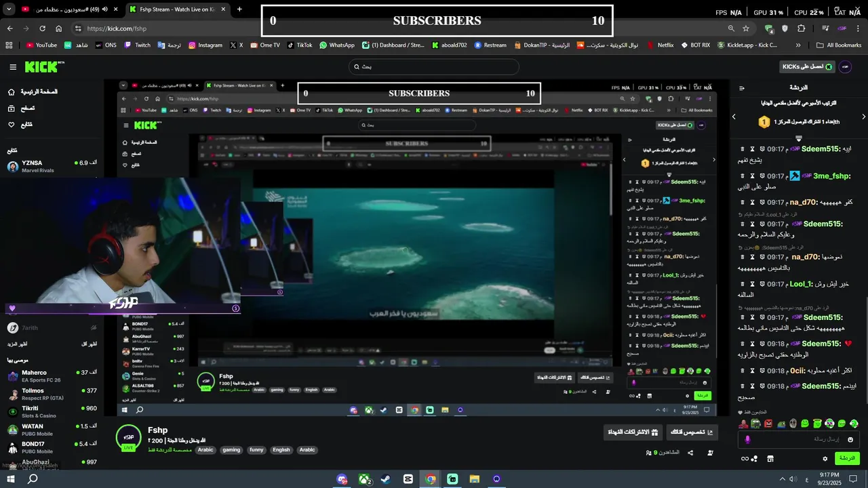Open the YZNSA followed channel
The image size is (868, 488).
click(52, 166)
